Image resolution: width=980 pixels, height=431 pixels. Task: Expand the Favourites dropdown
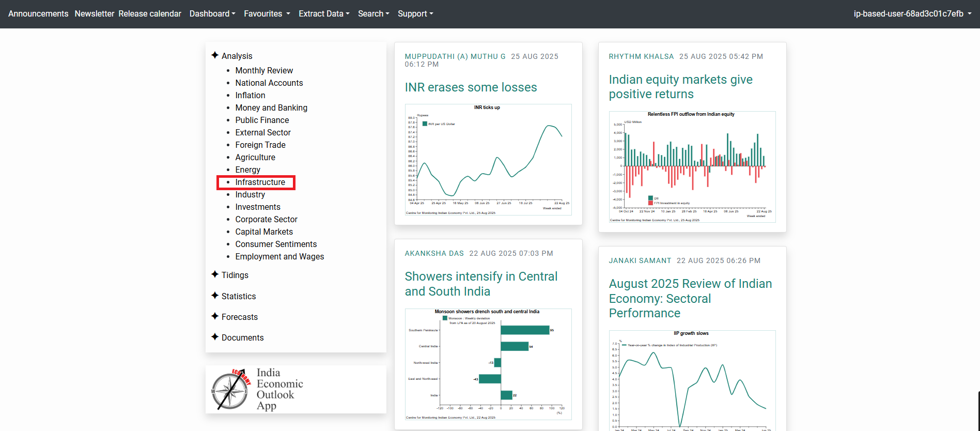(267, 14)
